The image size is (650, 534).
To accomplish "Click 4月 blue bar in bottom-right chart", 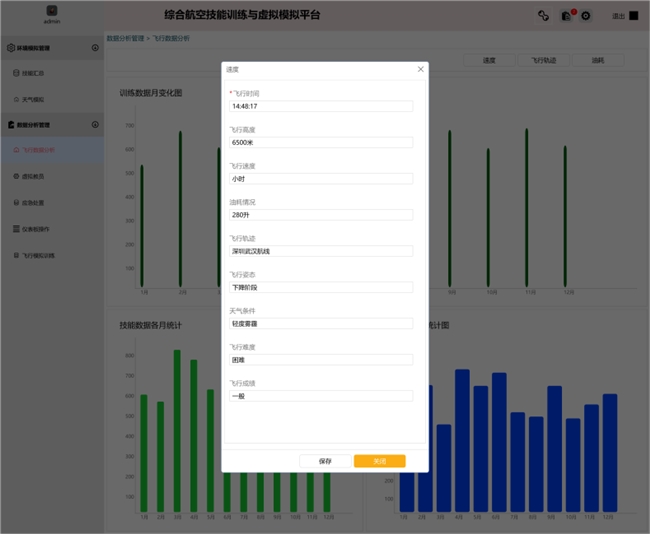I will [462, 440].
